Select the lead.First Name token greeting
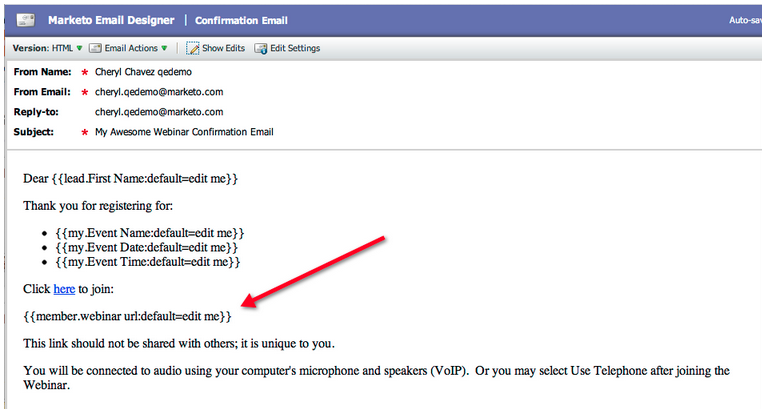The width and height of the screenshot is (762, 410). [130, 179]
